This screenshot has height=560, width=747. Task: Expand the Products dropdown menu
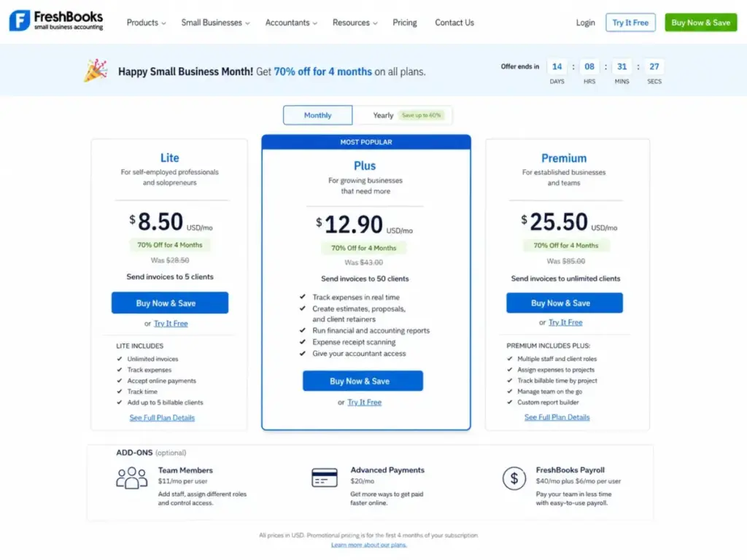coord(146,23)
